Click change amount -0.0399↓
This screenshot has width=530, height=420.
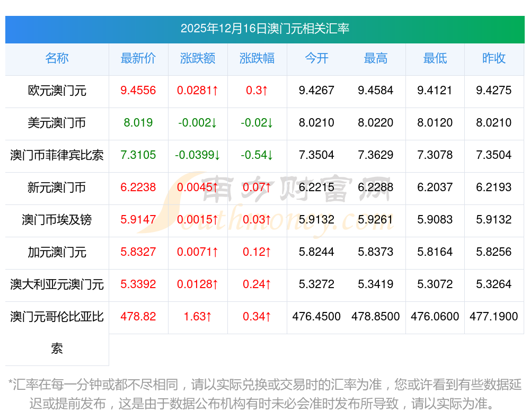198,155
